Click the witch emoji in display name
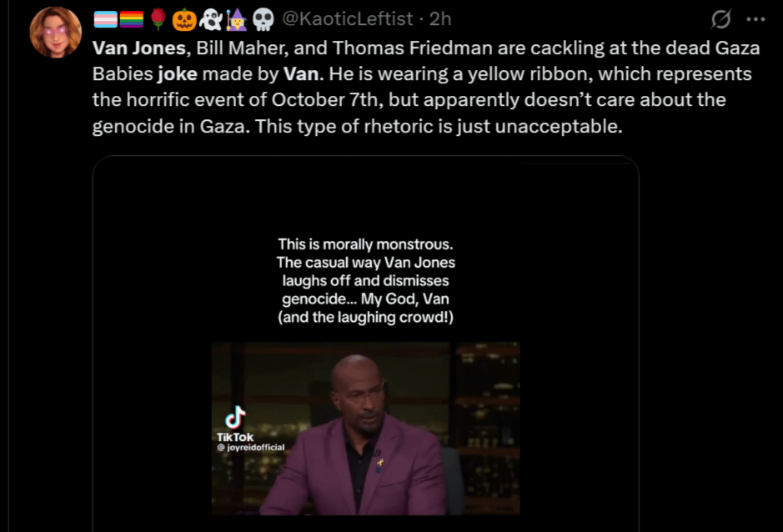 click(236, 19)
